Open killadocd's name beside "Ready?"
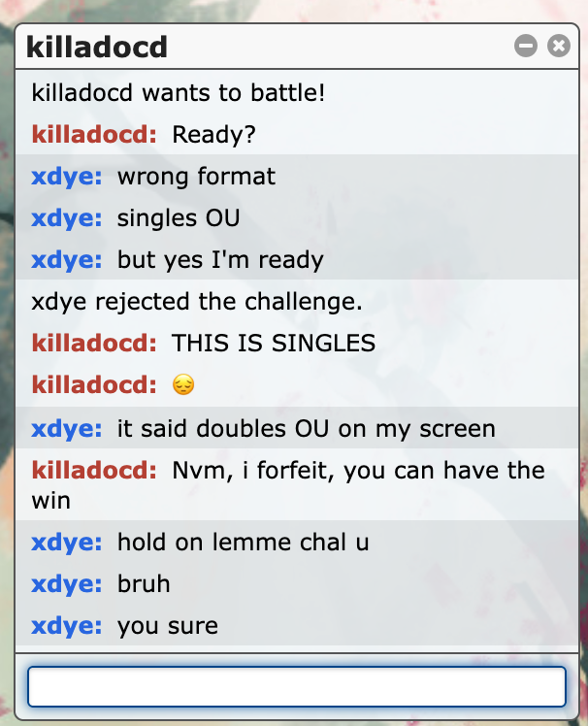Screen dimensions: 588x726 point(94,134)
